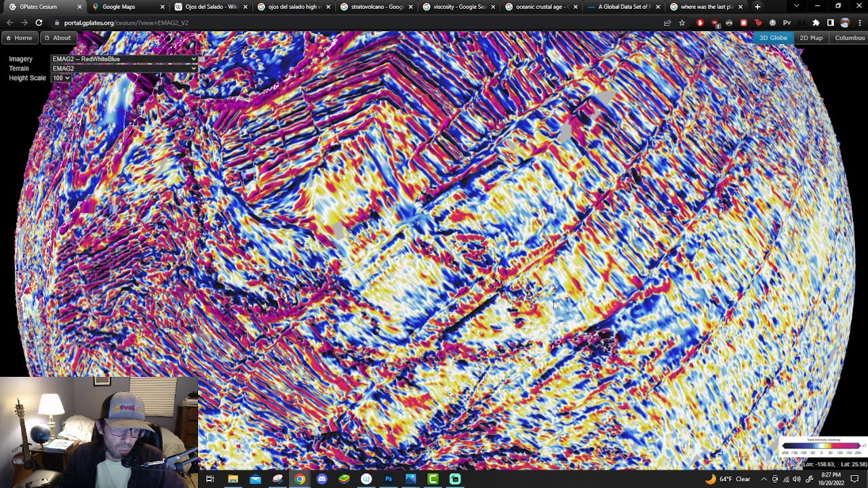Open File Explorer from taskbar

click(233, 479)
